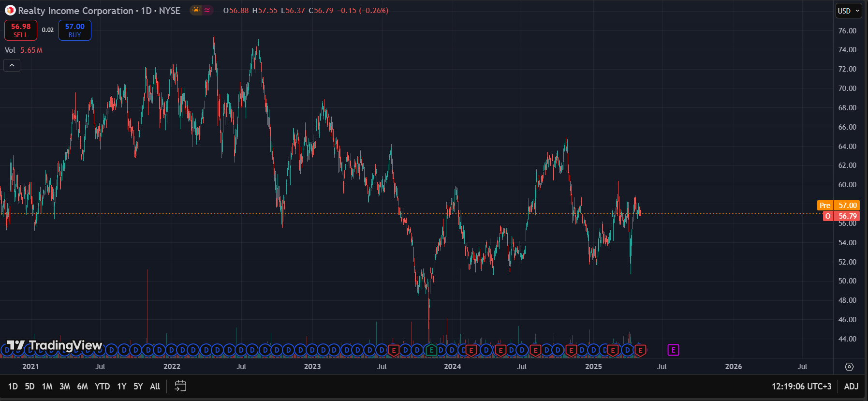Click the 76.00 price axis label
Image resolution: width=868 pixels, height=401 pixels.
point(847,31)
